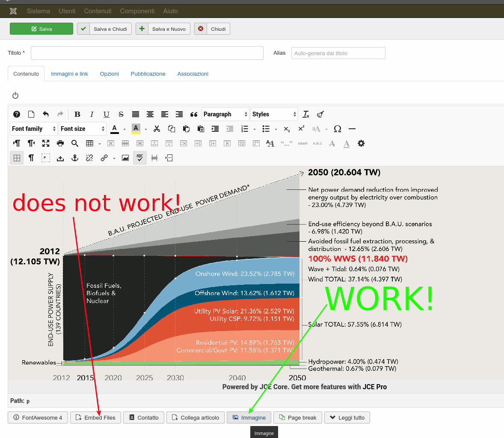Open the insert image tool in the toolbar

[x=125, y=158]
